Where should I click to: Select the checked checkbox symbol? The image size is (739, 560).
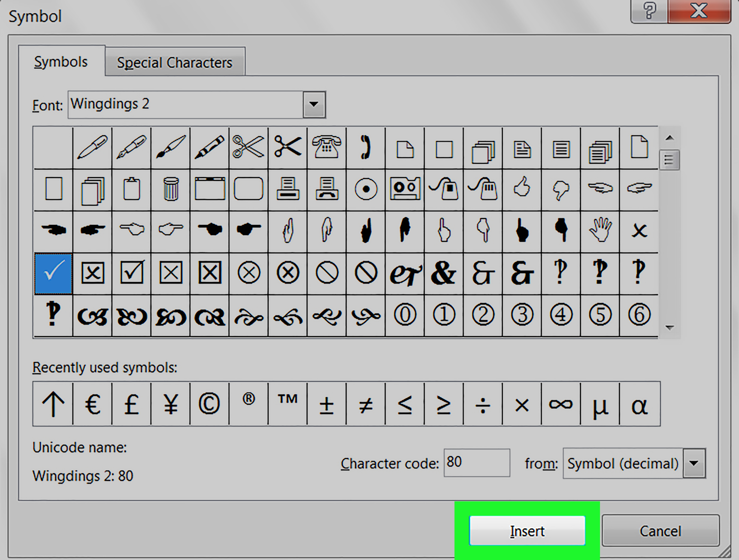[x=131, y=272]
